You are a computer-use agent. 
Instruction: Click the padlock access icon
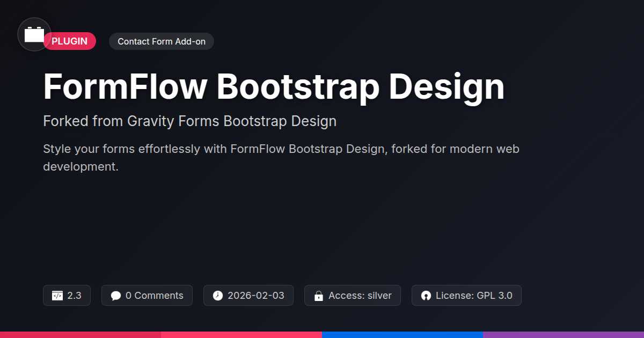[x=319, y=296]
